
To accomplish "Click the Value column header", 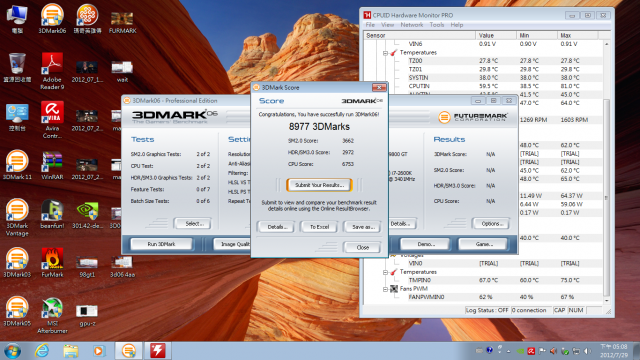I will click(496, 36).
